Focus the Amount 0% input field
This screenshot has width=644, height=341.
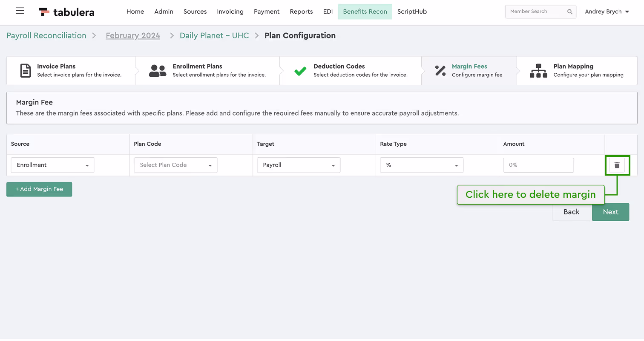pyautogui.click(x=538, y=165)
